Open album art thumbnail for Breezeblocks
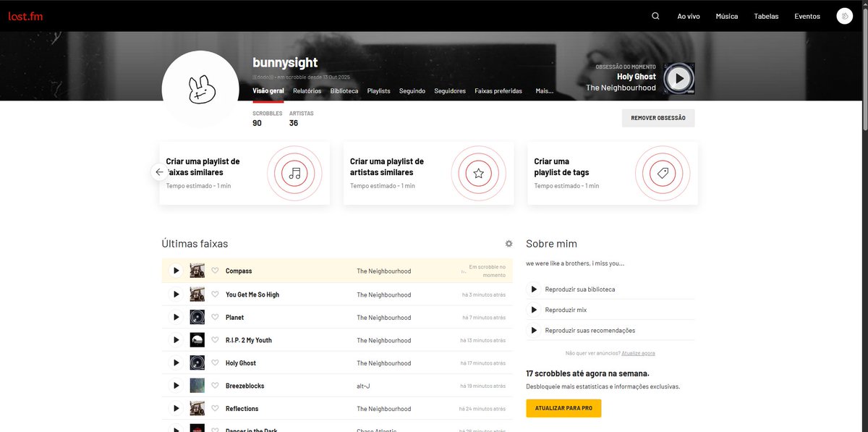 pyautogui.click(x=197, y=386)
